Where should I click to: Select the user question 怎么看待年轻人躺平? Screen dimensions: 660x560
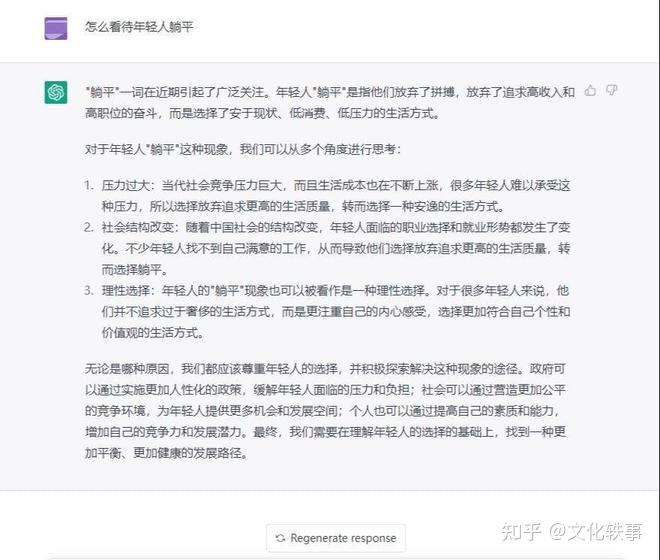139,27
